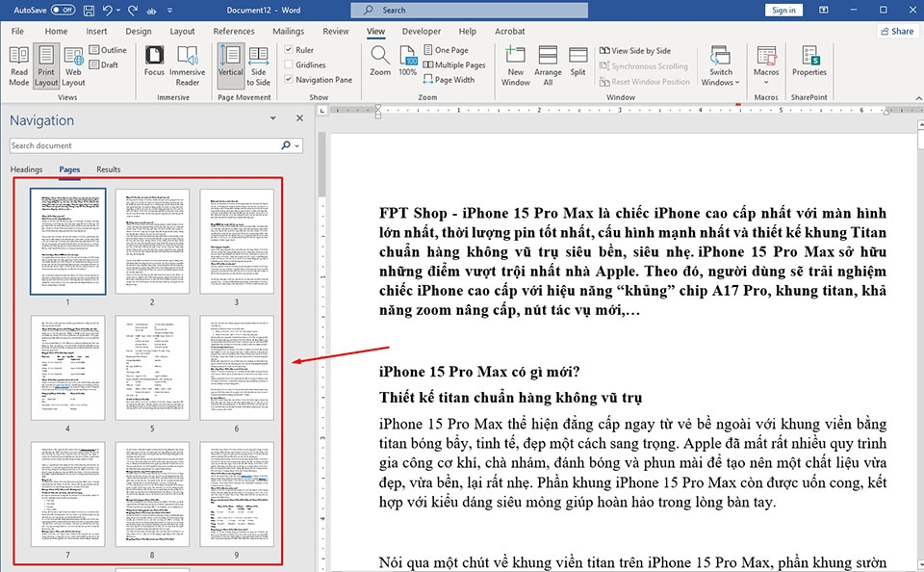Viewport: 924px width, 572px height.
Task: Open Switch Windows dropdown
Action: coord(720,66)
